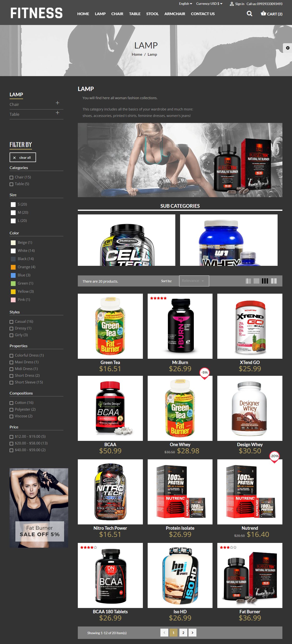
Task: Open STOOL in the main menu
Action: click(x=152, y=14)
